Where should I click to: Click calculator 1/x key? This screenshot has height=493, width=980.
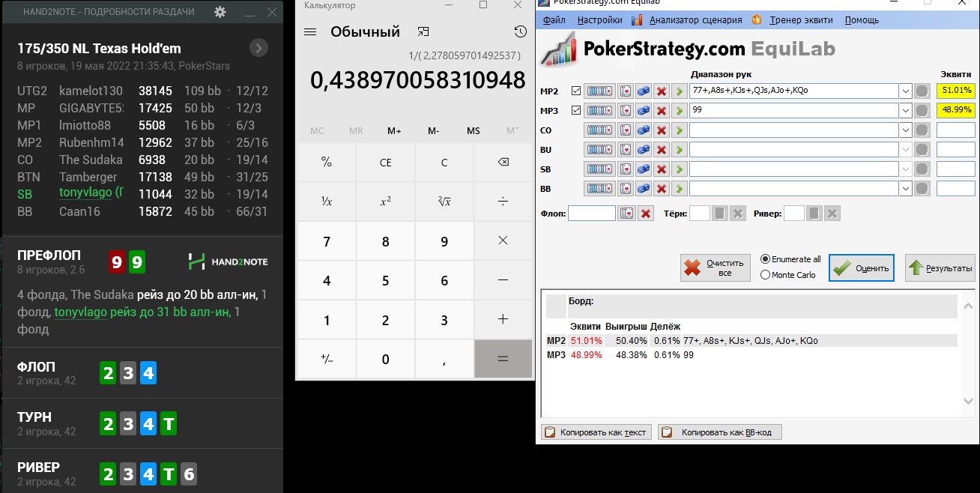click(327, 202)
